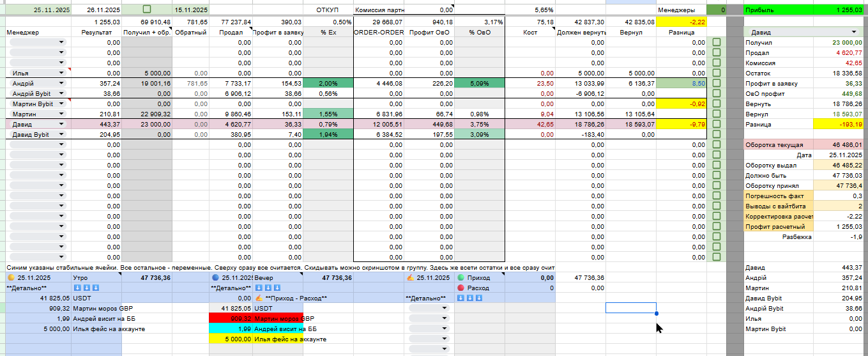Select the Мартин мороз GBP cell under Утро
The width and height of the screenshot is (868, 356).
[96, 309]
